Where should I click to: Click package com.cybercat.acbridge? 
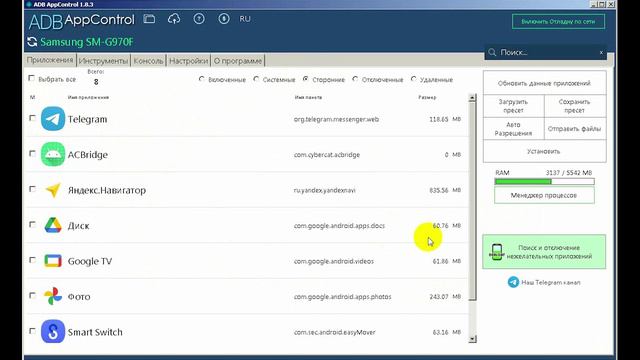click(327, 155)
